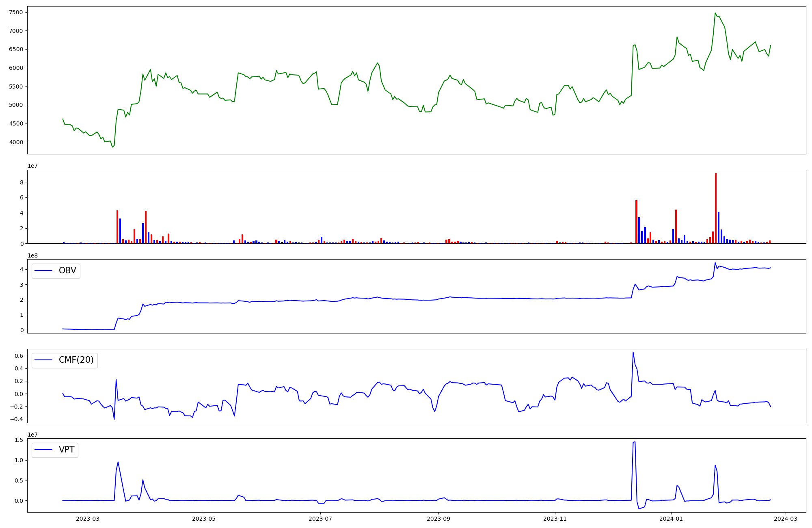Click the 2024-01 date tick label

point(671,519)
